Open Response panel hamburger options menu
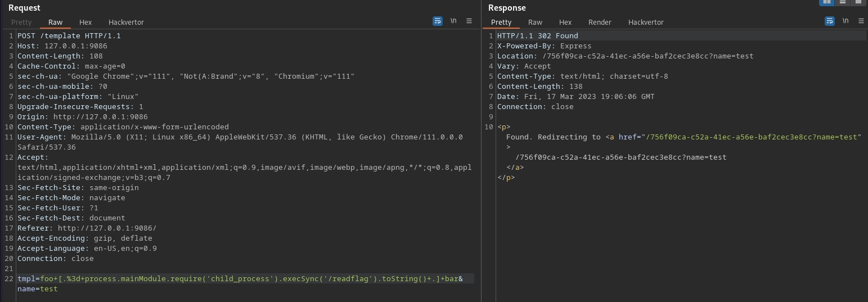This screenshot has width=868, height=302. click(861, 21)
